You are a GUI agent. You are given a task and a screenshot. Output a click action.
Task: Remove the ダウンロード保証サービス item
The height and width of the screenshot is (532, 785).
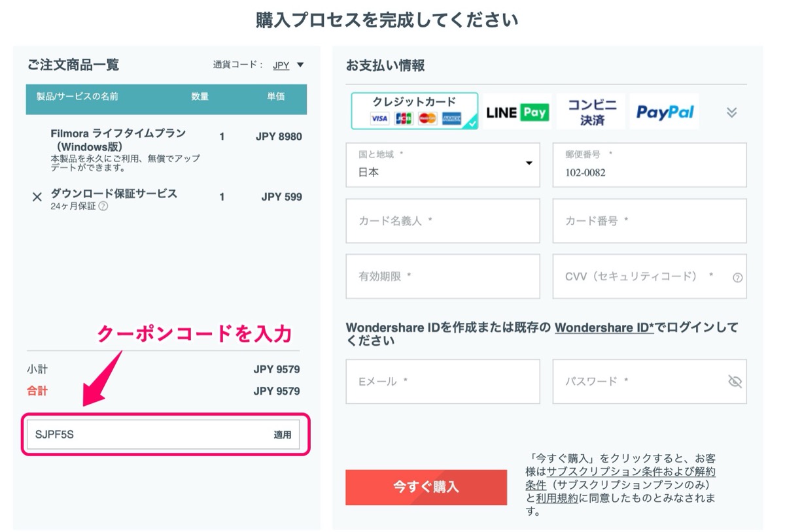pyautogui.click(x=37, y=197)
